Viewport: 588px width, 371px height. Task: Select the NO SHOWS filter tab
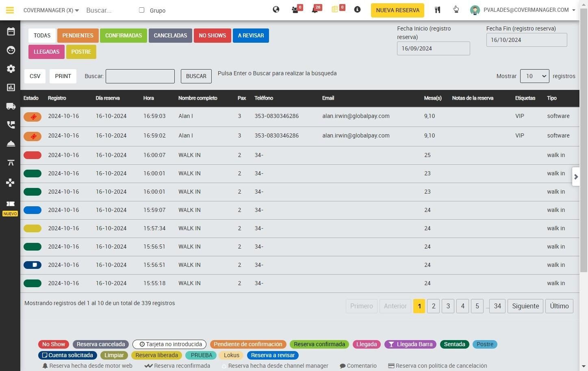[213, 35]
